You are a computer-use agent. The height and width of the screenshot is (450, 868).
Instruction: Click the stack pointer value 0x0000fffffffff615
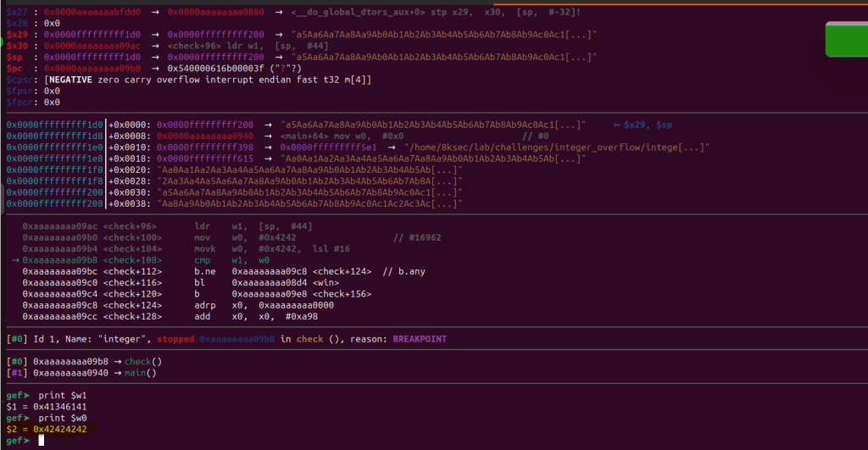pos(205,158)
